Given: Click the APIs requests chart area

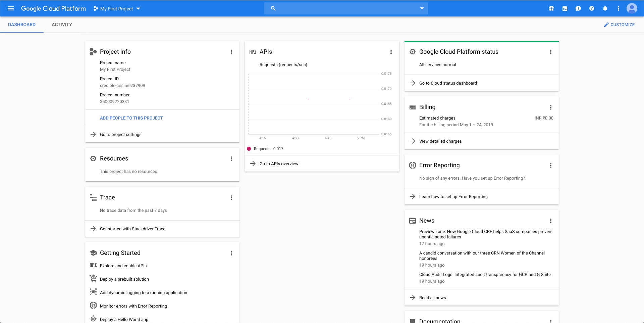Looking at the screenshot, I should click(x=314, y=103).
